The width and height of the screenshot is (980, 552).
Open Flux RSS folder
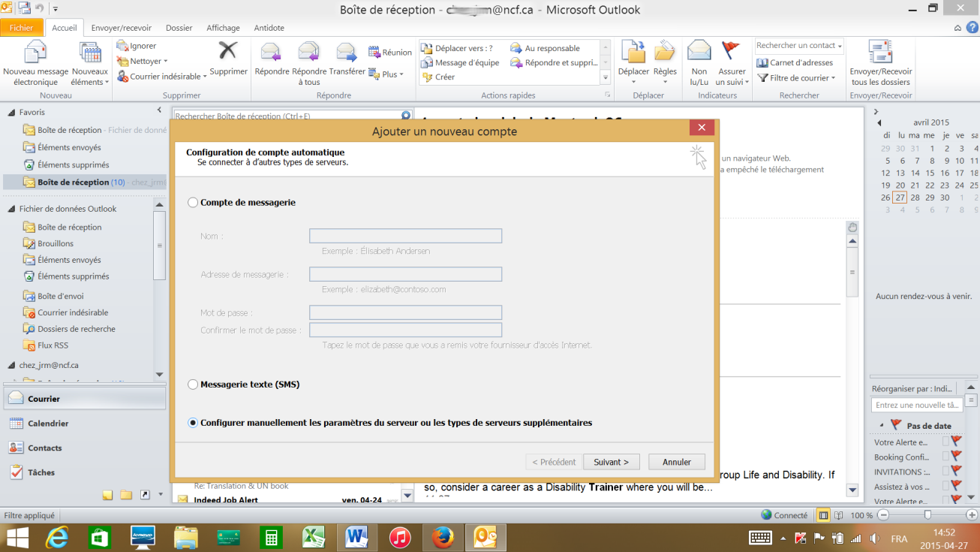53,345
